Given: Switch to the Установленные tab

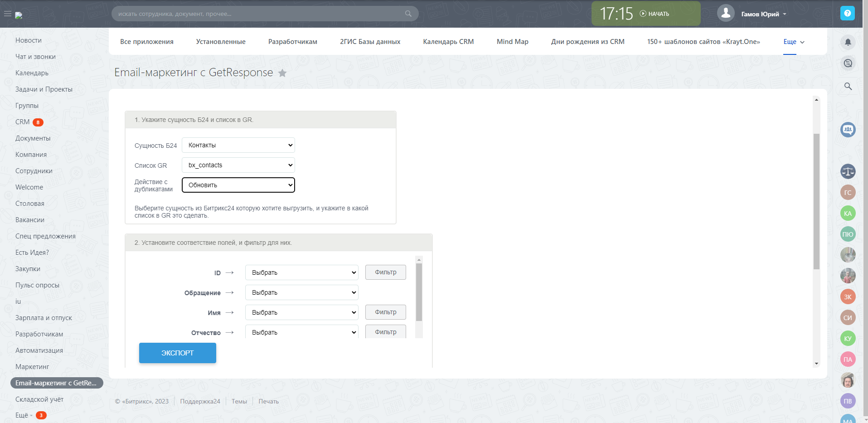Looking at the screenshot, I should pos(221,42).
